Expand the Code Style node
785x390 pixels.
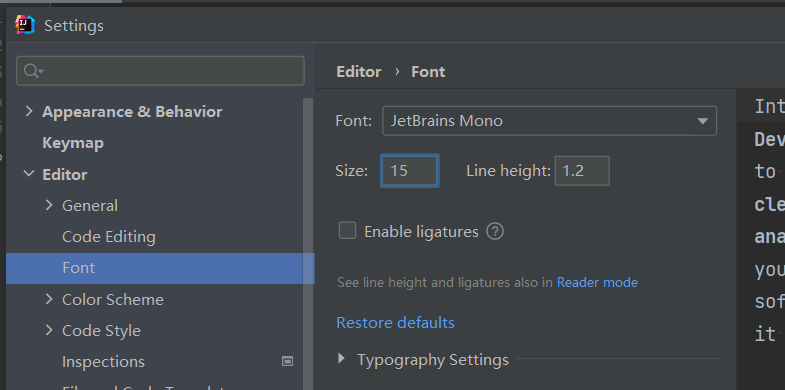[x=49, y=330]
